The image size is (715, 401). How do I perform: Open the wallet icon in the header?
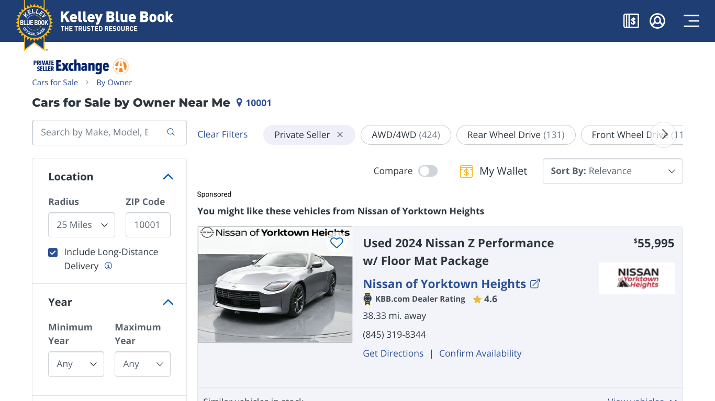(631, 21)
